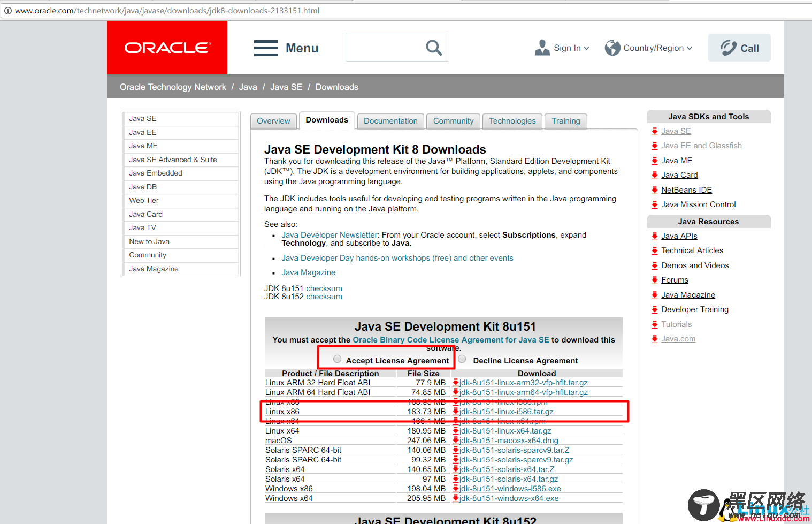
Task: Open Java Developer Newsletter link
Action: [x=330, y=235]
